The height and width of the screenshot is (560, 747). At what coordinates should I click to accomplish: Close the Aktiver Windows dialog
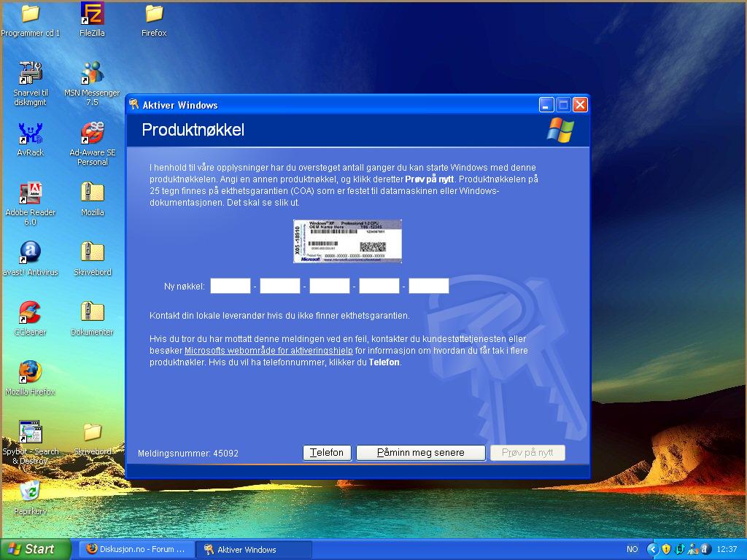(x=580, y=104)
